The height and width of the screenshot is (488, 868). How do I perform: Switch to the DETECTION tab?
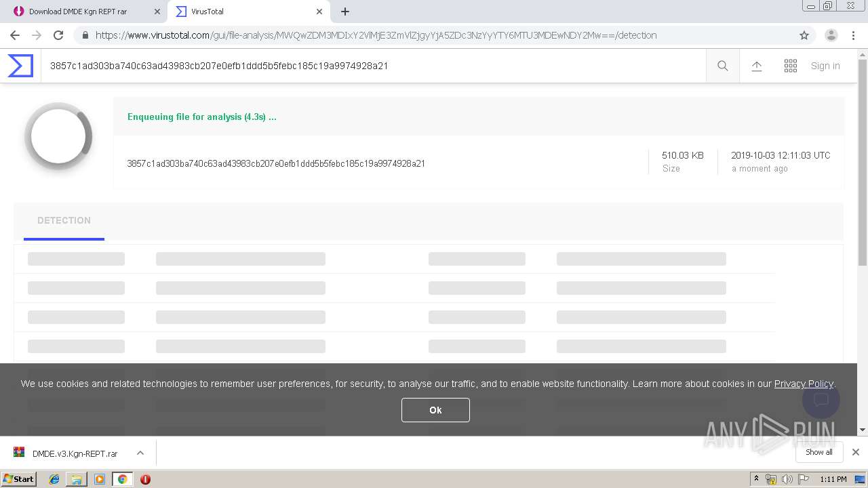tap(64, 220)
